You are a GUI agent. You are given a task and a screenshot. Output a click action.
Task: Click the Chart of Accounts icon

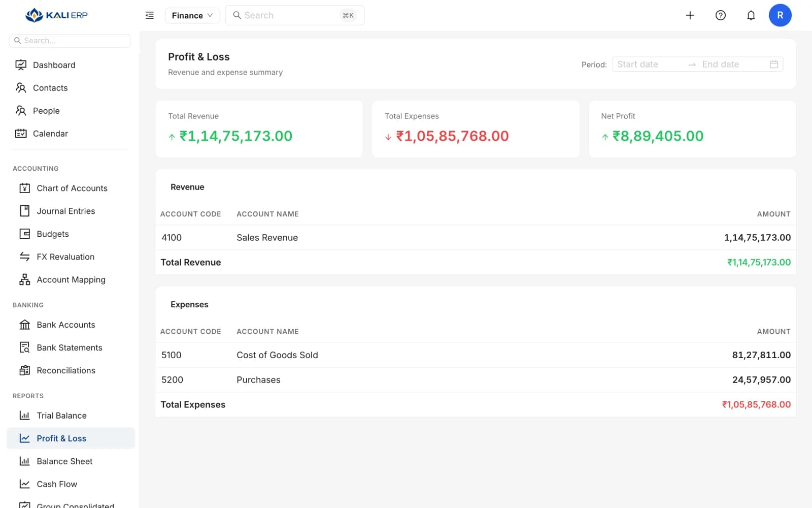pos(24,188)
